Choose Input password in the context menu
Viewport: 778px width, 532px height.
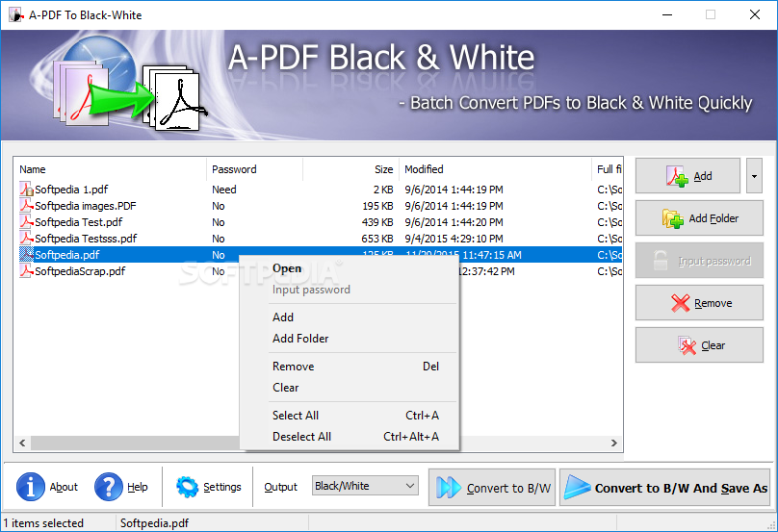(x=349, y=290)
